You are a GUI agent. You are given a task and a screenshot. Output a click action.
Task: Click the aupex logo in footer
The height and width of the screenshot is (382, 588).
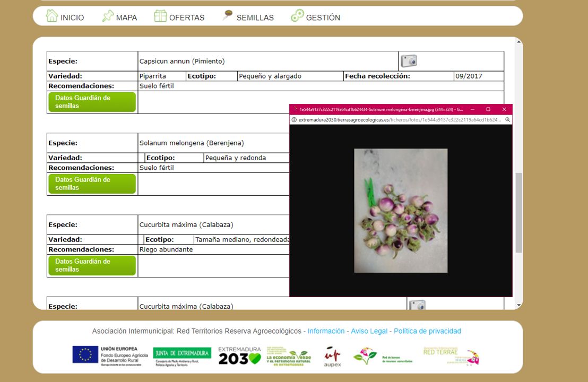coord(332,357)
